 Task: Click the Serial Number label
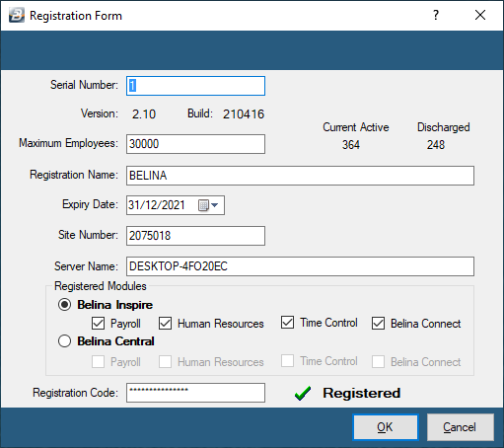[84, 85]
